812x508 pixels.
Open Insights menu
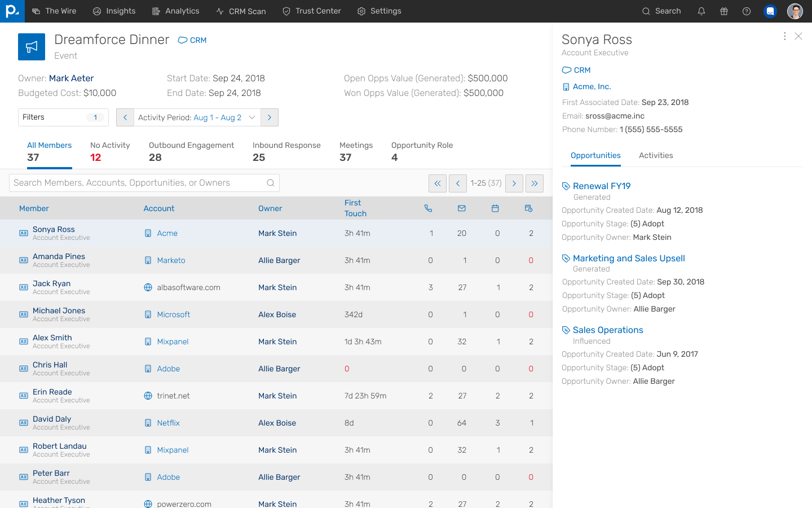(x=114, y=11)
